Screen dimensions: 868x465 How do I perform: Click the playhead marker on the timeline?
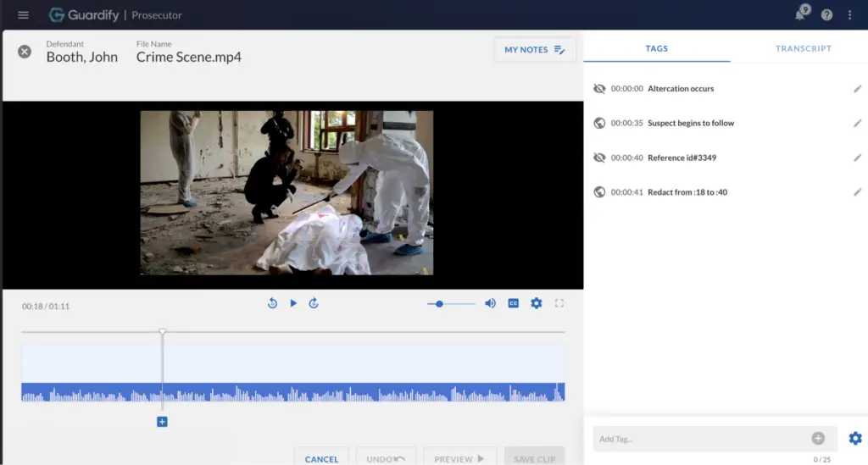(x=162, y=332)
